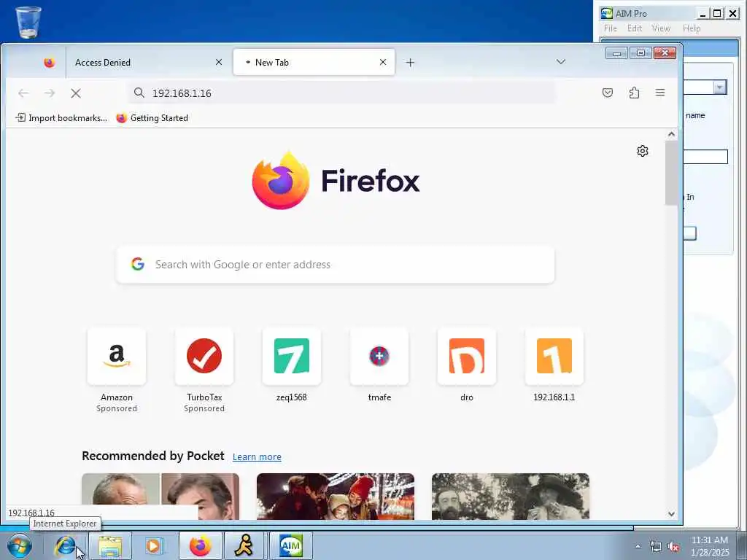Click the page scrollbar down arrow
Image resolution: width=747 pixels, height=560 pixels.
coord(671,514)
